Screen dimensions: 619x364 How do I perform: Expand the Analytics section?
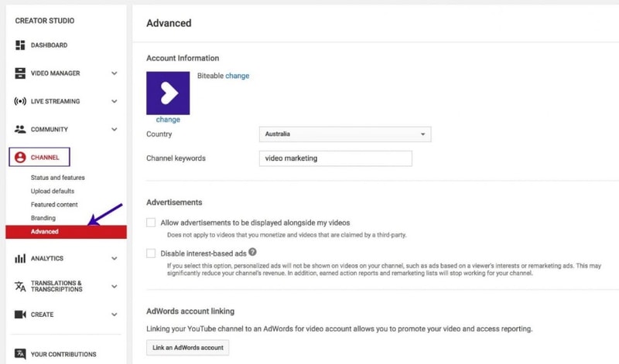click(x=114, y=258)
